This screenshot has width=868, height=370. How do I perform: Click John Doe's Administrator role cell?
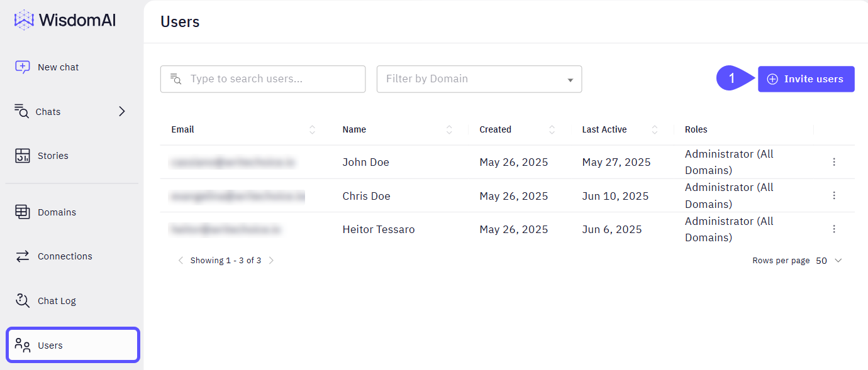729,162
